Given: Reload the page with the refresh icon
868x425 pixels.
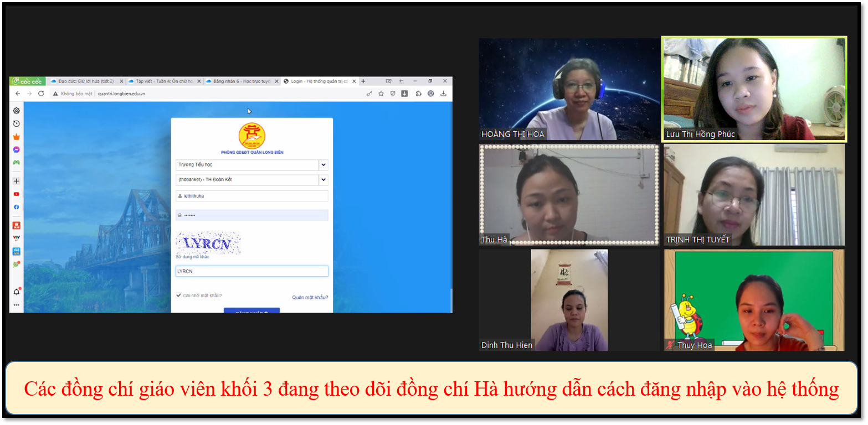Looking at the screenshot, I should click(41, 94).
